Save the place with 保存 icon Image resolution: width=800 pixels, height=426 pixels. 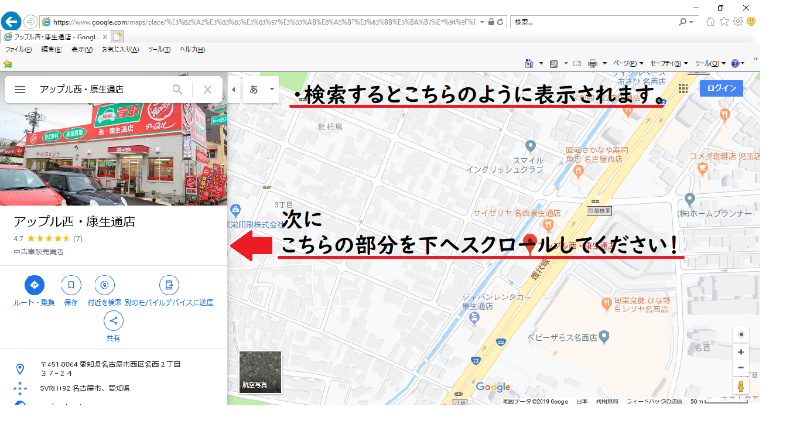coord(70,285)
